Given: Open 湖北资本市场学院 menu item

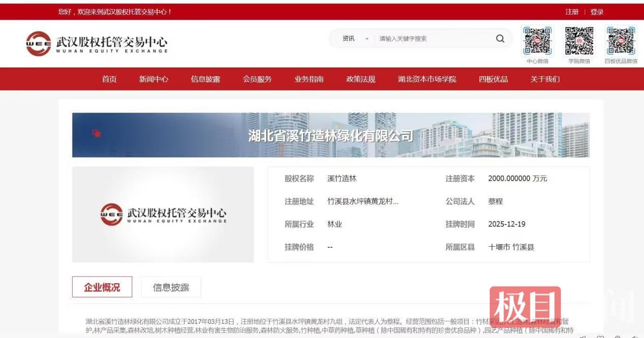Looking at the screenshot, I should point(427,79).
